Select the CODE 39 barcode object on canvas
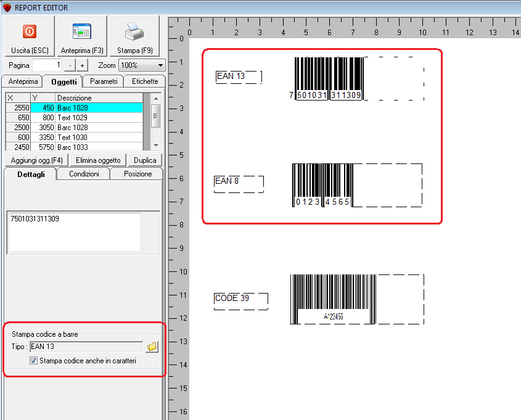Screen dimensions: 521x420 [357, 299]
